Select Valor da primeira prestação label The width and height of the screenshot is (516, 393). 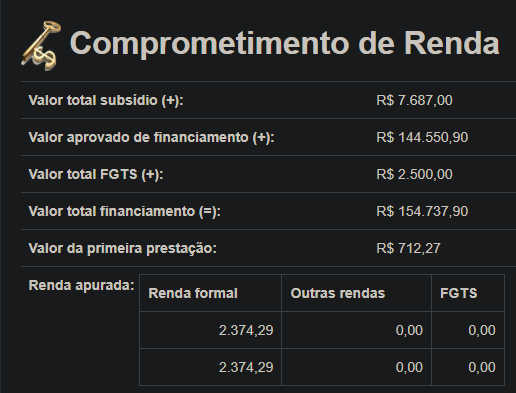click(123, 248)
